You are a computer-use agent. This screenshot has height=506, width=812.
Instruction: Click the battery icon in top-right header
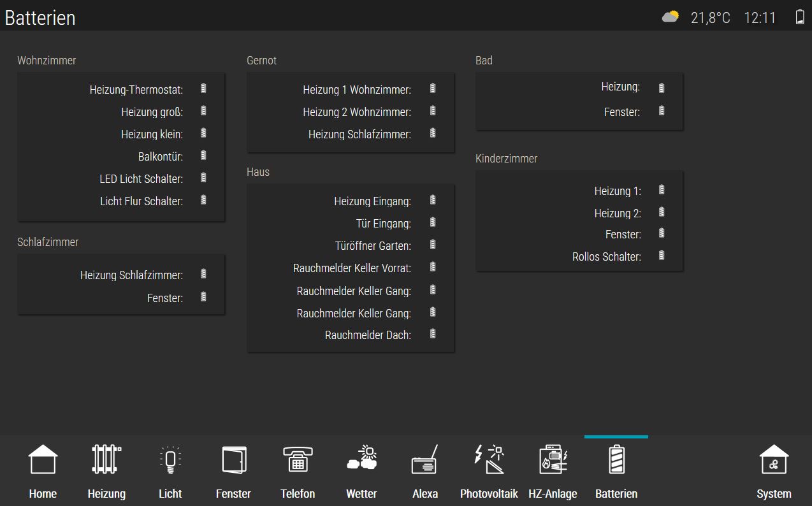pyautogui.click(x=800, y=17)
